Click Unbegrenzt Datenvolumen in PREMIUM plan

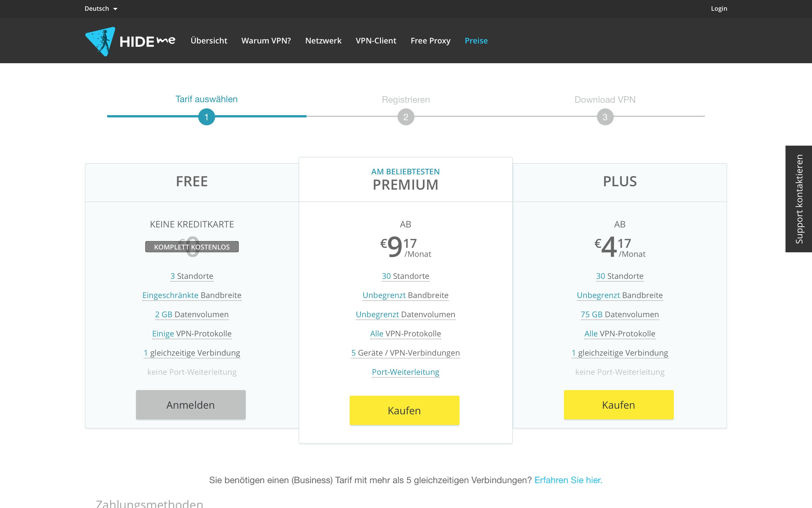coord(405,314)
